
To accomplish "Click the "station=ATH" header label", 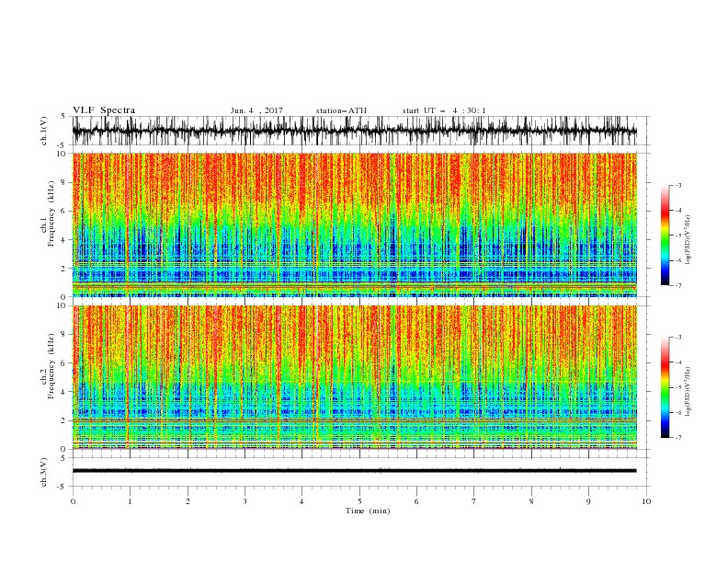I will click(341, 110).
